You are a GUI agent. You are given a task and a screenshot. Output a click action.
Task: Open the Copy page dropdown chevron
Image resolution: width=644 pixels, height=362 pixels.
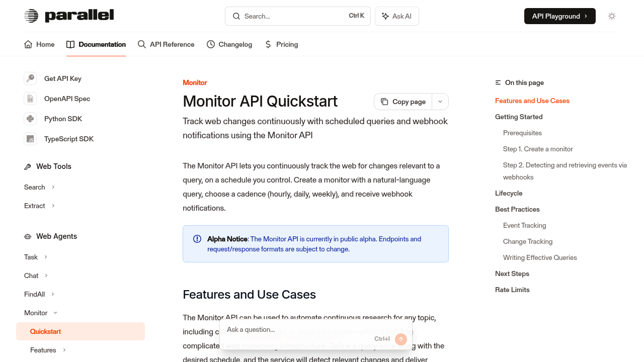coord(440,102)
